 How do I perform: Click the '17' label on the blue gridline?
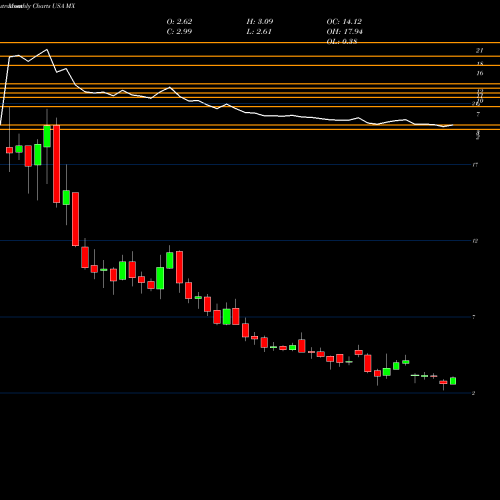point(475,165)
